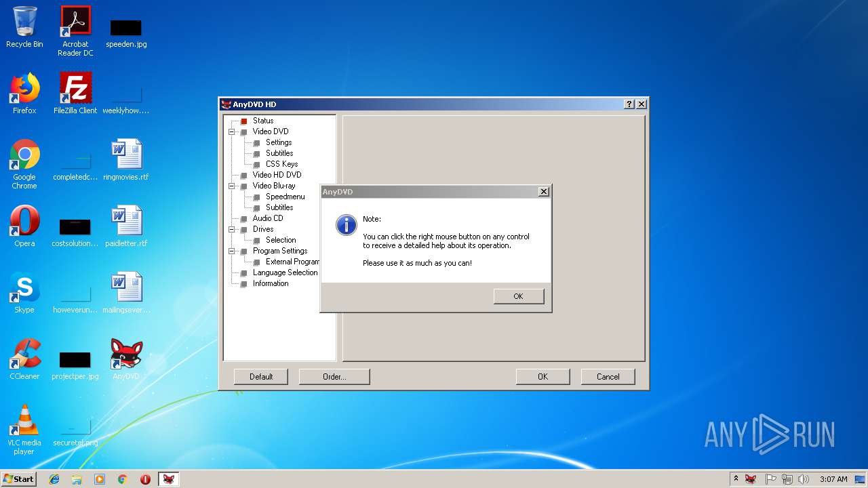
Task: Select Acrobat Reader DC desktop icon
Action: (x=75, y=31)
